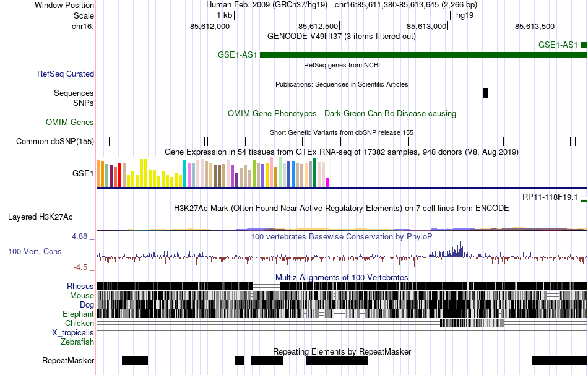Viewport: 588px width, 375px height.
Task: Select the Elephant alignment row label
Action: (78, 314)
